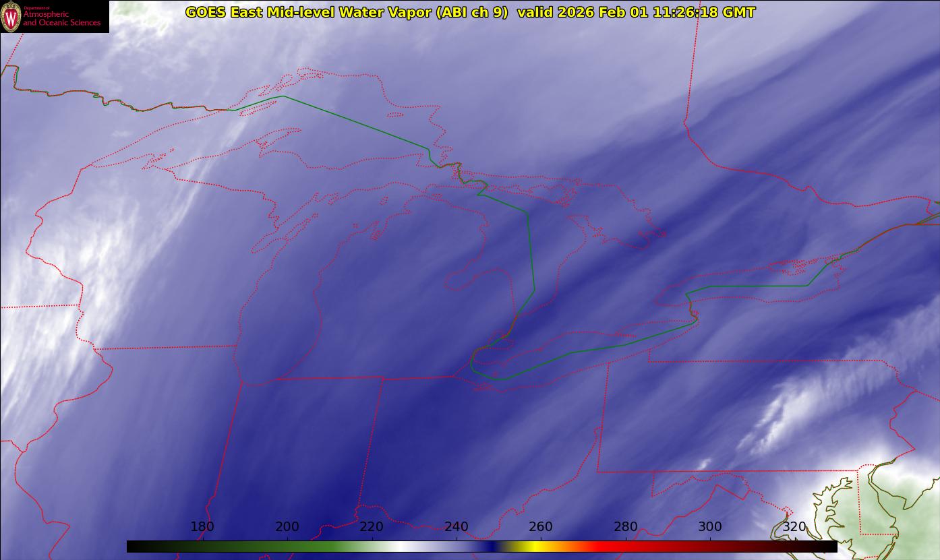Click the 180 label on the color scale
This screenshot has width=940, height=560.
coord(202,527)
